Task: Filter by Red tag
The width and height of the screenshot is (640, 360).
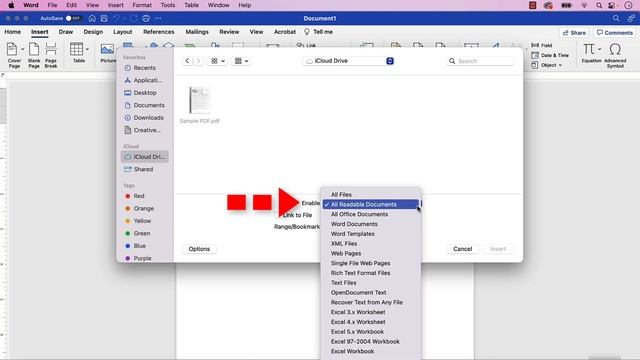Action: pyautogui.click(x=135, y=196)
